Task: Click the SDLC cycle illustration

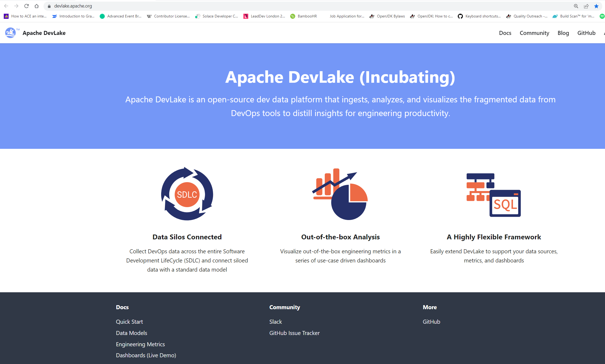Action: (x=187, y=194)
